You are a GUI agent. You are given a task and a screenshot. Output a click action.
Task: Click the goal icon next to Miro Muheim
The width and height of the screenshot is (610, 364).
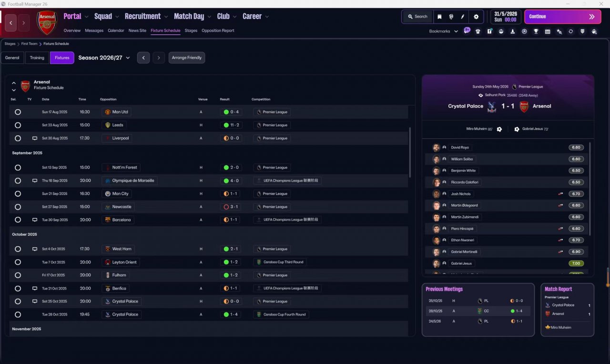[499, 129]
